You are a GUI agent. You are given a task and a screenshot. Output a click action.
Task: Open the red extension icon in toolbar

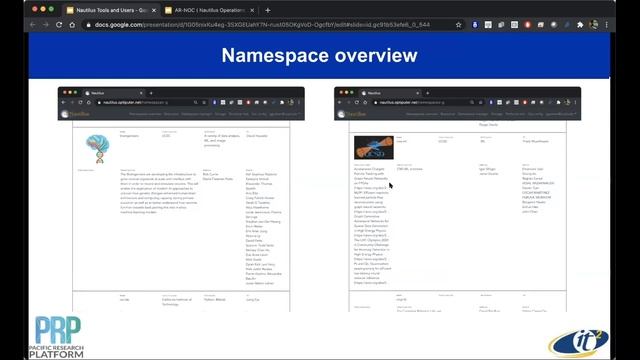[527, 25]
